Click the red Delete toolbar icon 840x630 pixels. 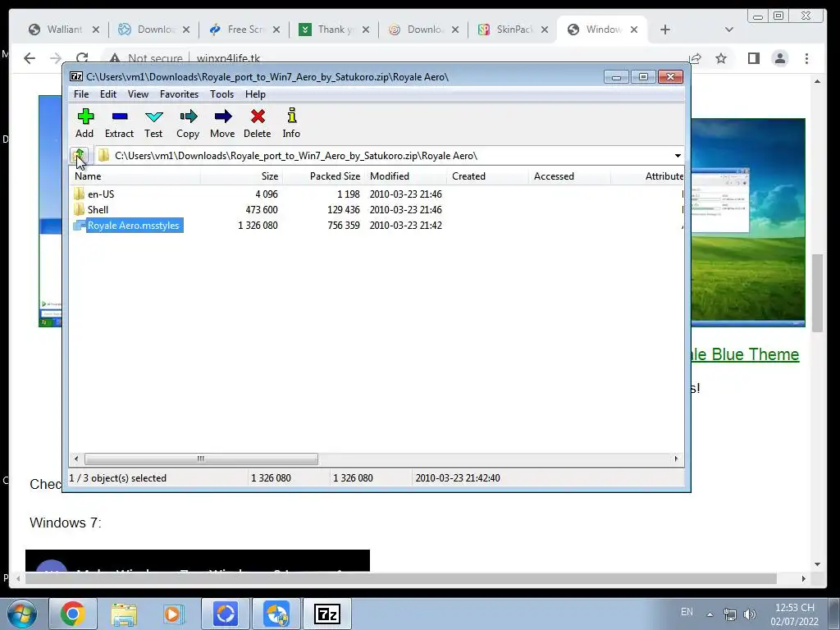(x=257, y=123)
